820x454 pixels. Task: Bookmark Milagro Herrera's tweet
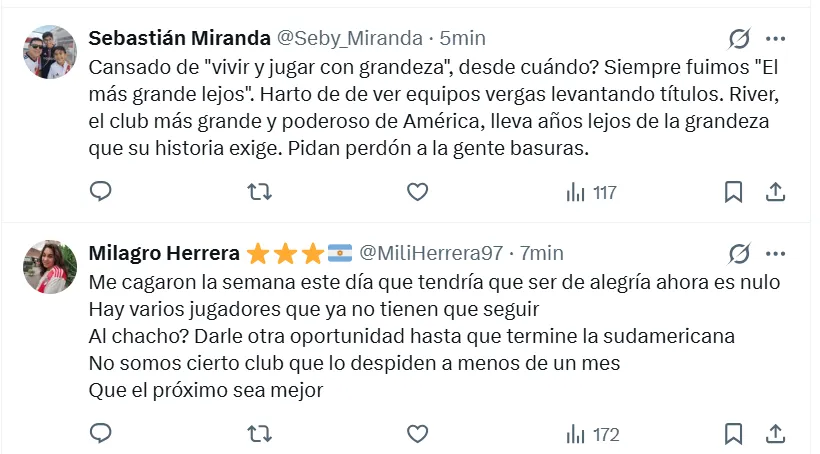(733, 434)
